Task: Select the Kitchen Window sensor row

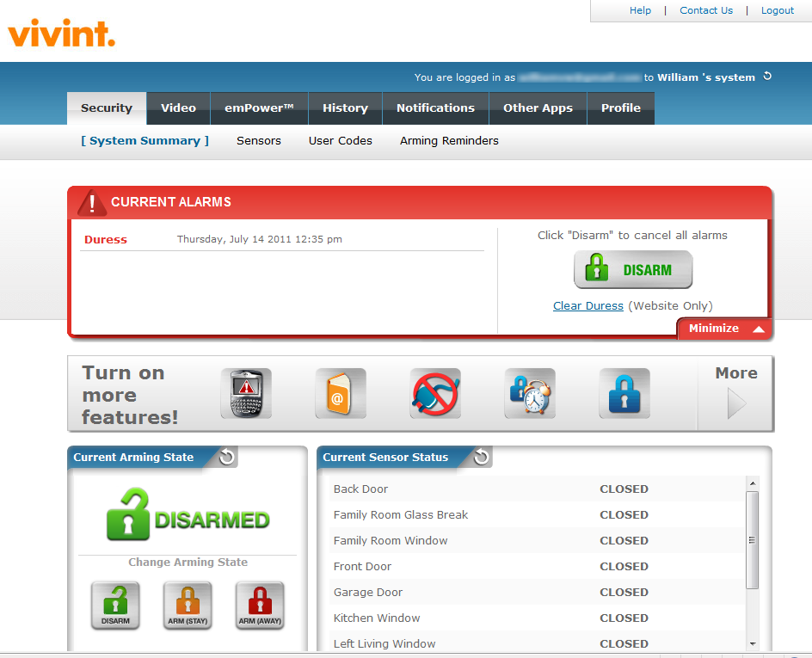Action: click(537, 618)
